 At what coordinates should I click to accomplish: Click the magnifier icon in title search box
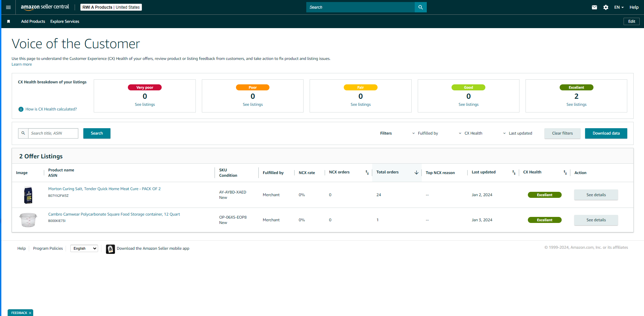click(x=23, y=133)
